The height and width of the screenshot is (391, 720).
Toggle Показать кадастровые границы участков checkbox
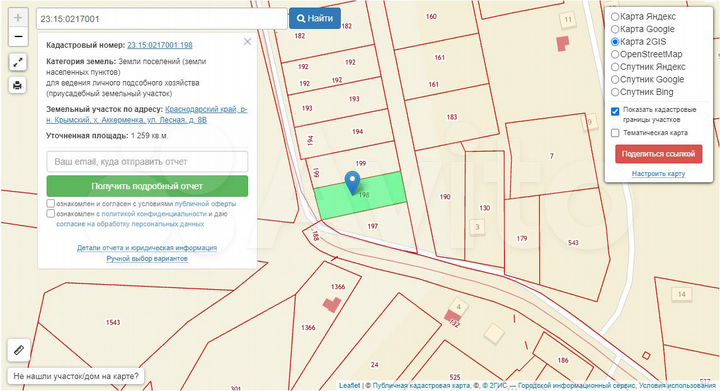(615, 111)
